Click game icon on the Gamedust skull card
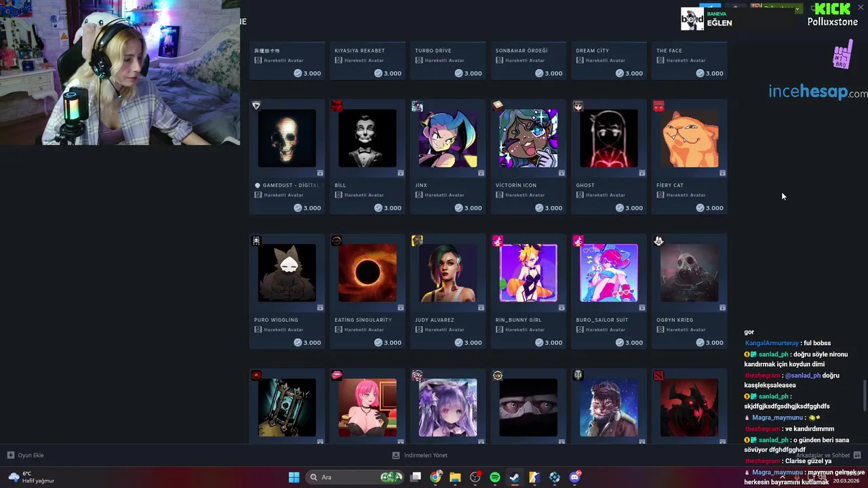Image resolution: width=868 pixels, height=488 pixels. tap(256, 106)
